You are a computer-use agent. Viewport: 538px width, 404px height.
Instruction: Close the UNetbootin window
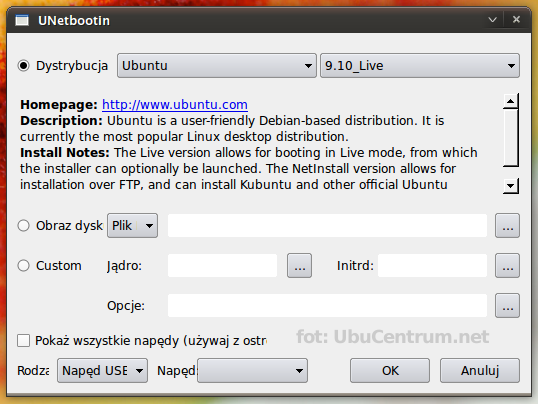coord(516,20)
